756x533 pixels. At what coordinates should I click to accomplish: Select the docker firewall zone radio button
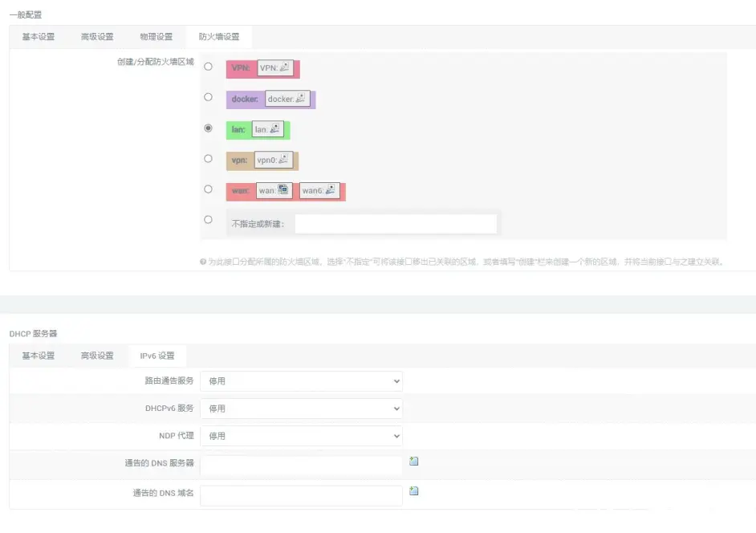tap(208, 97)
